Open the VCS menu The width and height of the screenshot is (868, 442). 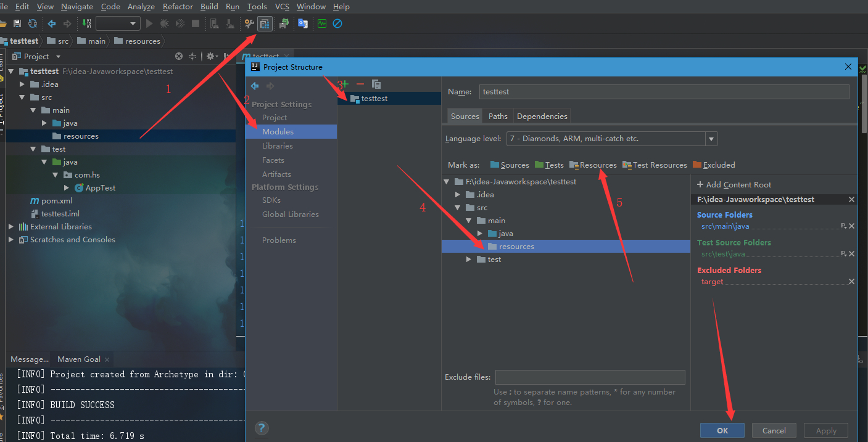click(x=282, y=7)
